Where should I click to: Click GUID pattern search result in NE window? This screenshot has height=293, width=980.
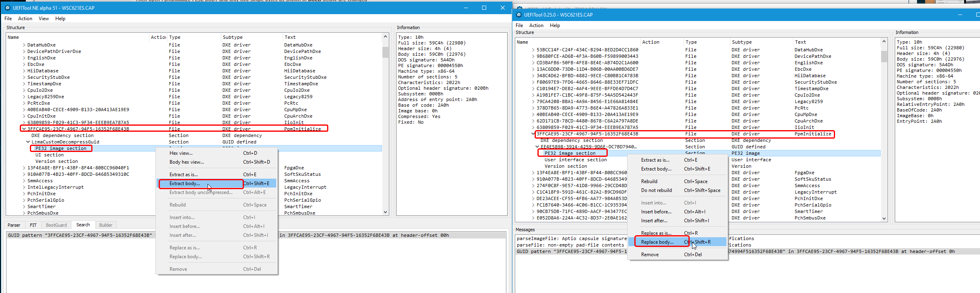point(256,235)
